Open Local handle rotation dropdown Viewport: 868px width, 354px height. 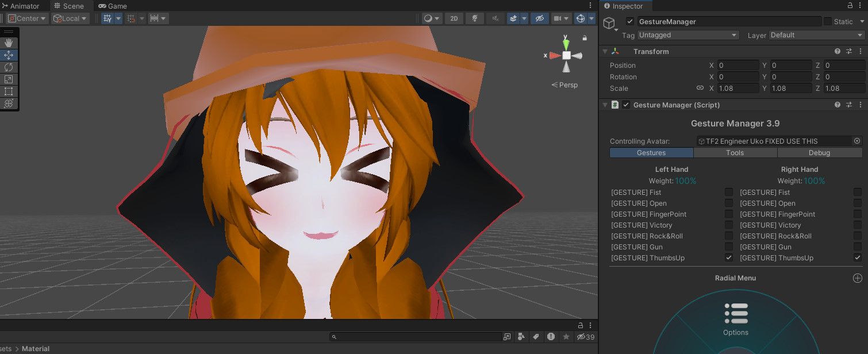[x=70, y=18]
